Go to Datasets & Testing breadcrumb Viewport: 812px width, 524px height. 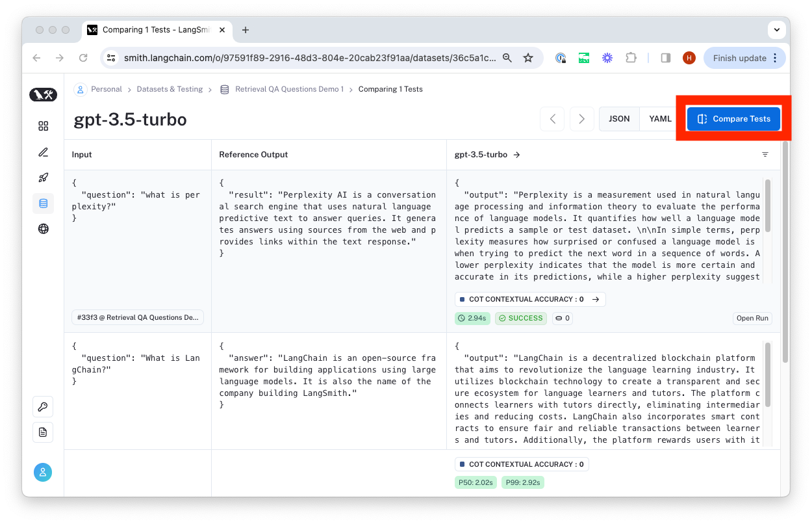pos(170,89)
